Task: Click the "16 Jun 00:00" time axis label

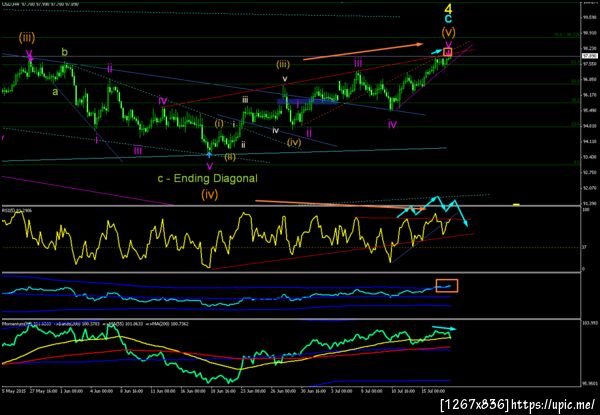Action: coord(192,391)
